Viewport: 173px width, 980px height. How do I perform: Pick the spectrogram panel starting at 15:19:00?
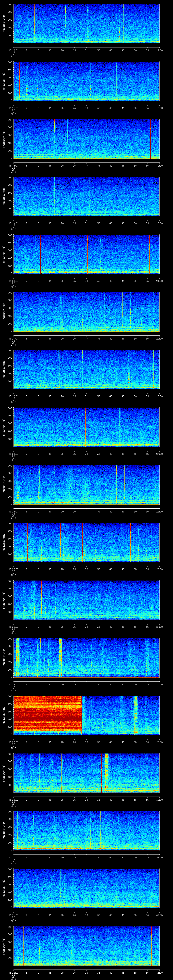point(87,197)
